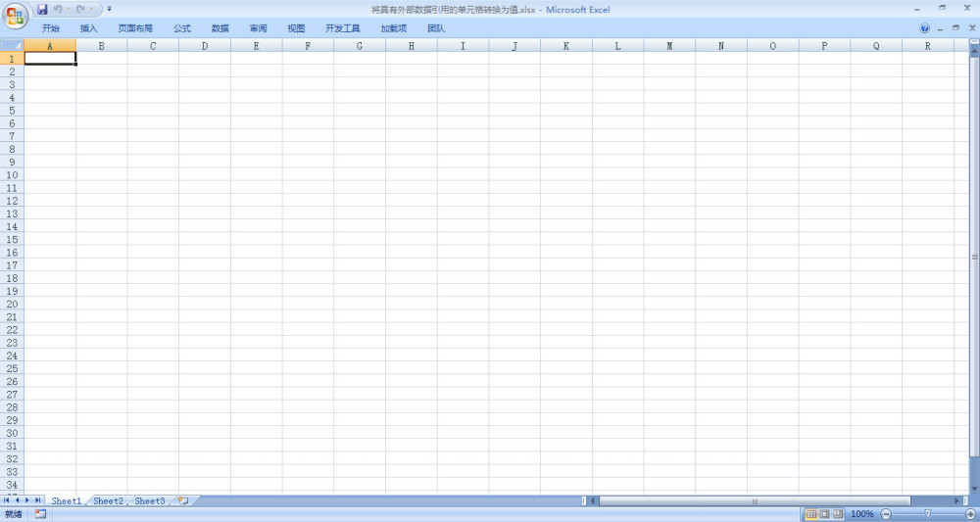This screenshot has width=980, height=522.
Task: Click the 100% zoom level button
Action: [x=861, y=514]
